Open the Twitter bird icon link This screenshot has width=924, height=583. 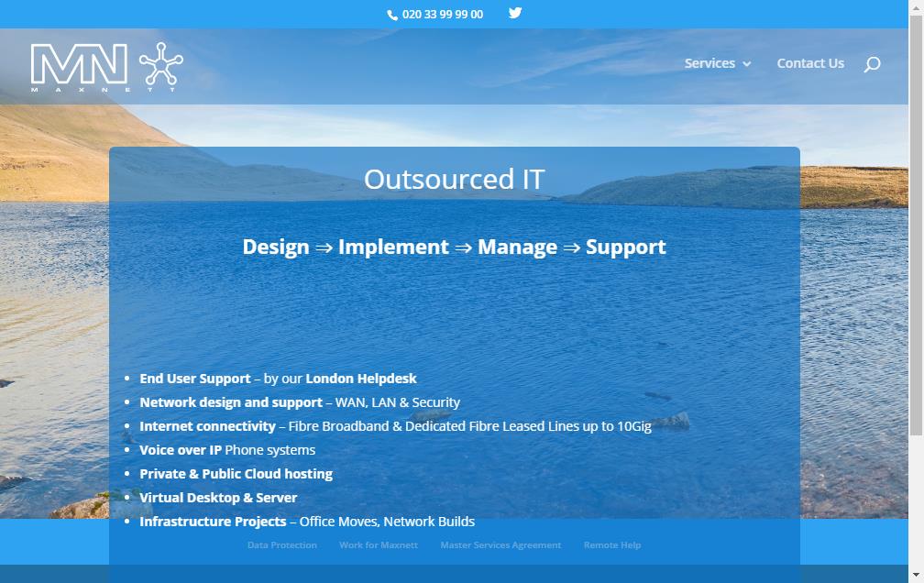(x=515, y=13)
